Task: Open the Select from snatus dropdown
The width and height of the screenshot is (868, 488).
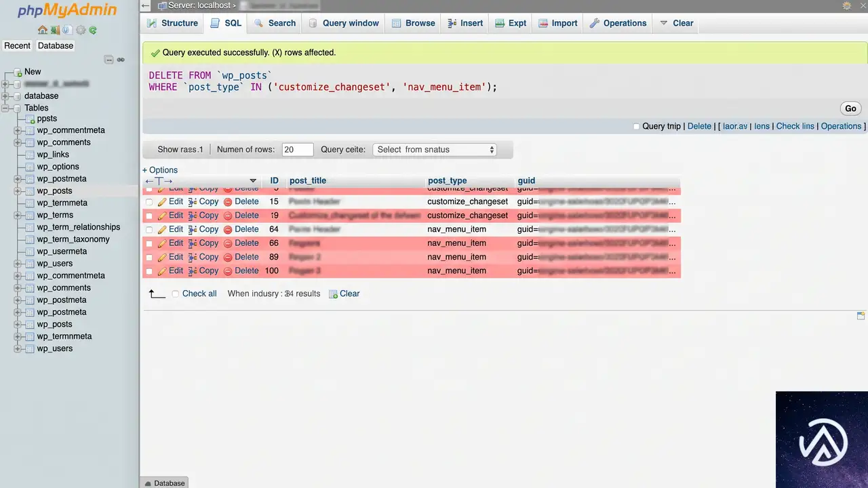Action: point(435,150)
